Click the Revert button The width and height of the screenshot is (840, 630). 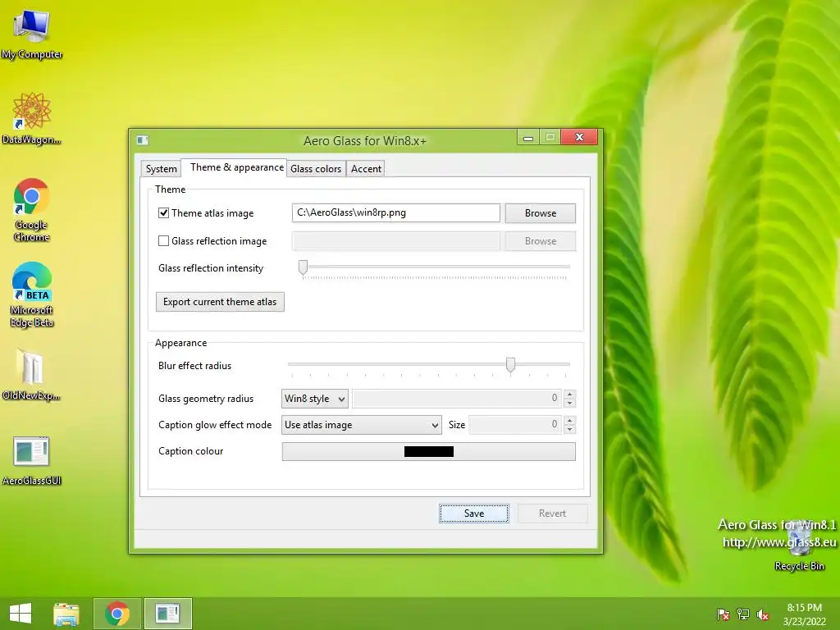[x=552, y=514]
